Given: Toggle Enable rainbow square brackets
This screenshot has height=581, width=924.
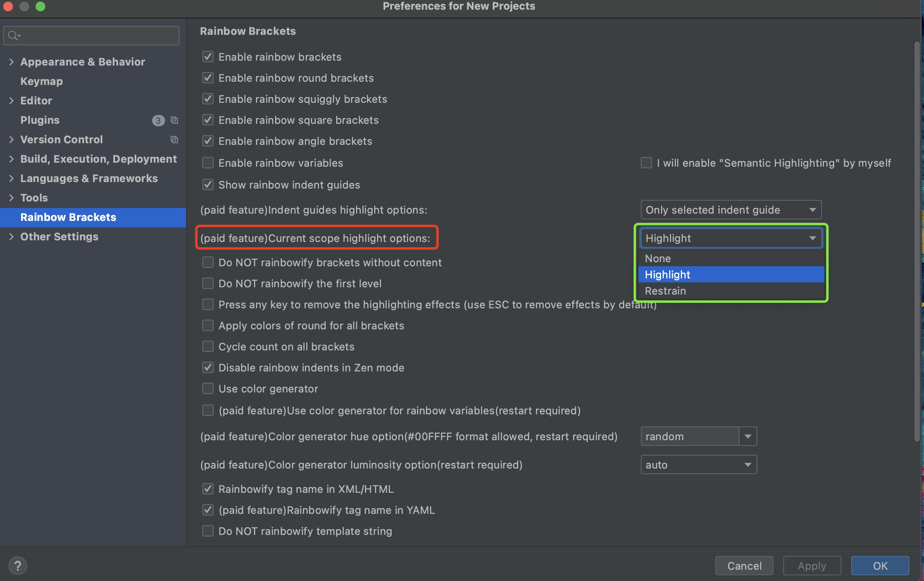Looking at the screenshot, I should click(x=208, y=120).
